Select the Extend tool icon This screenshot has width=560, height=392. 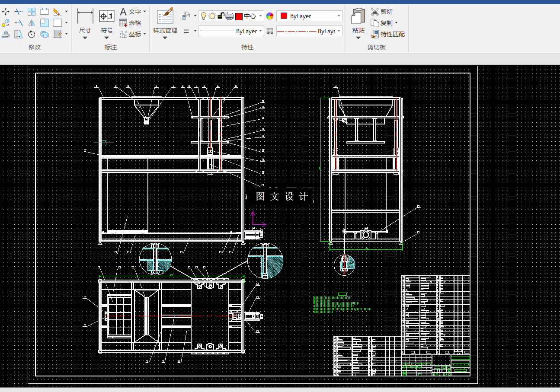(x=19, y=23)
